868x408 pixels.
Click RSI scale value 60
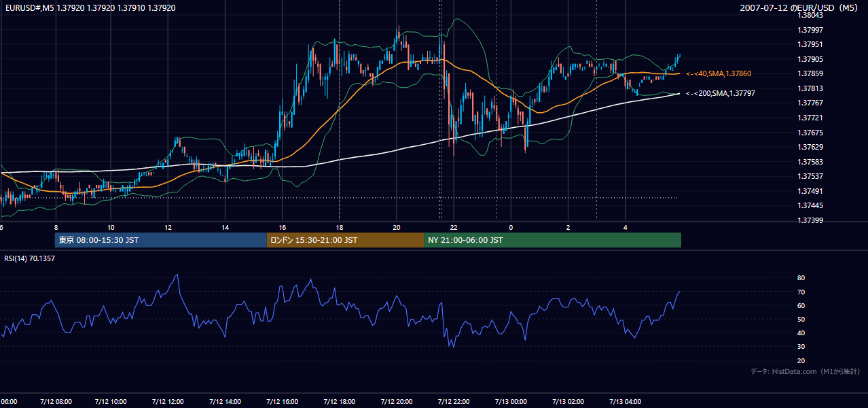(x=801, y=305)
